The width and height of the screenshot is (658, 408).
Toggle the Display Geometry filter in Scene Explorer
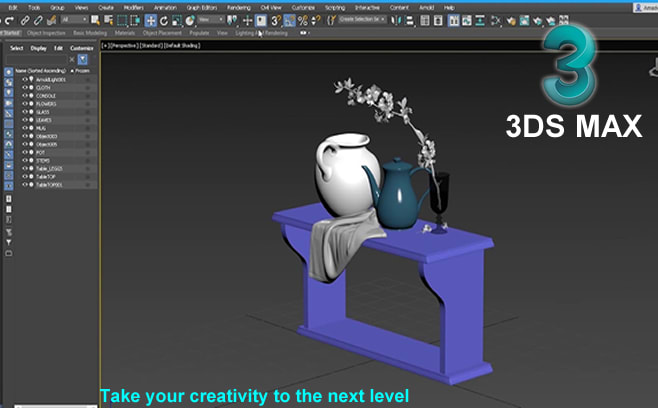point(8,72)
